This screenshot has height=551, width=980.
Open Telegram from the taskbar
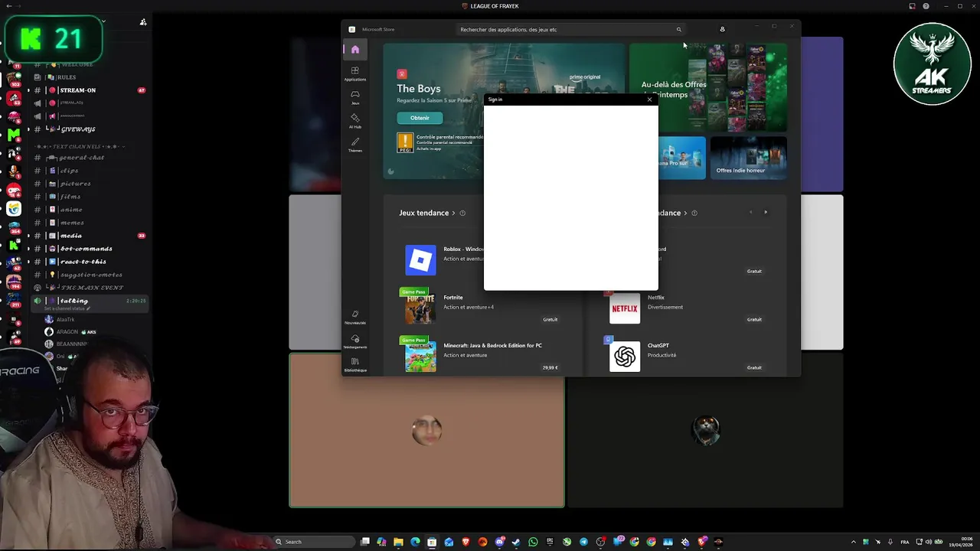pyautogui.click(x=583, y=542)
